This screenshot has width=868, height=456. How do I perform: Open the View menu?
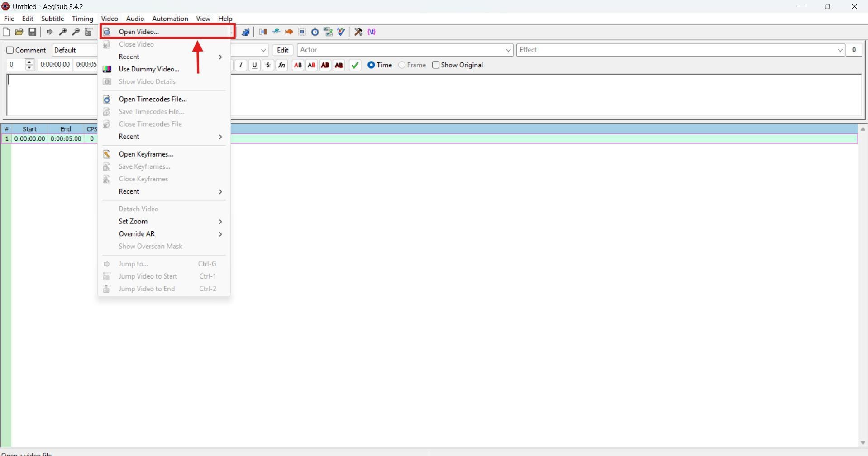(203, 19)
